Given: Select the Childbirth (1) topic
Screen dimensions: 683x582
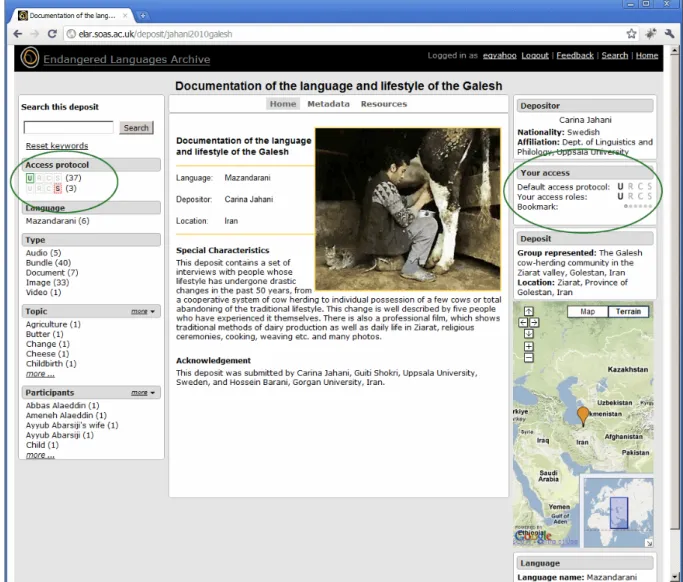Looking at the screenshot, I should [51, 364].
